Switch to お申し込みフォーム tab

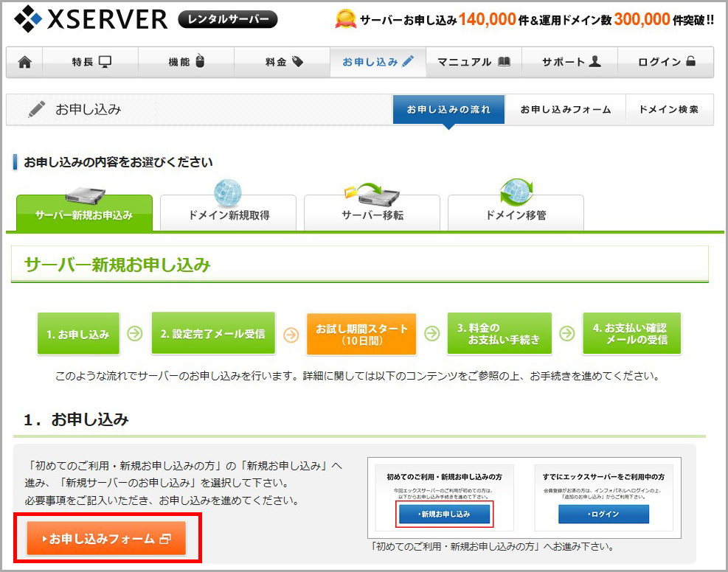(x=565, y=110)
